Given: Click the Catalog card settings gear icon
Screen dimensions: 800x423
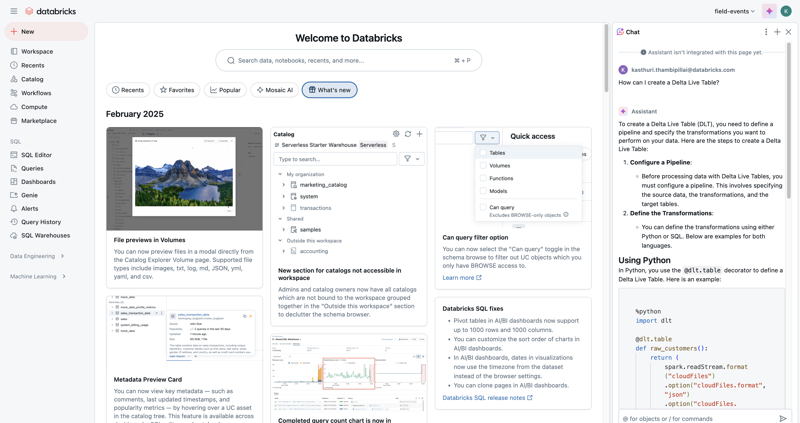Looking at the screenshot, I should coord(396,134).
